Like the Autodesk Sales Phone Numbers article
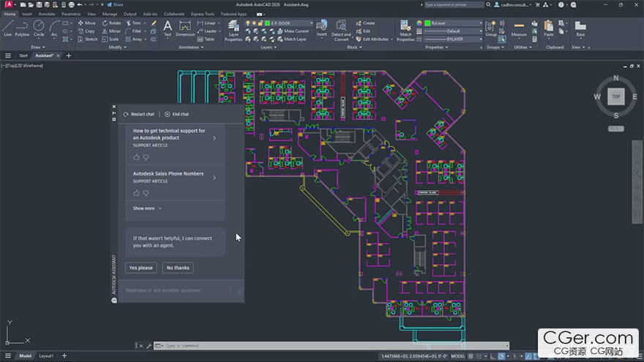644x362 pixels. click(136, 193)
